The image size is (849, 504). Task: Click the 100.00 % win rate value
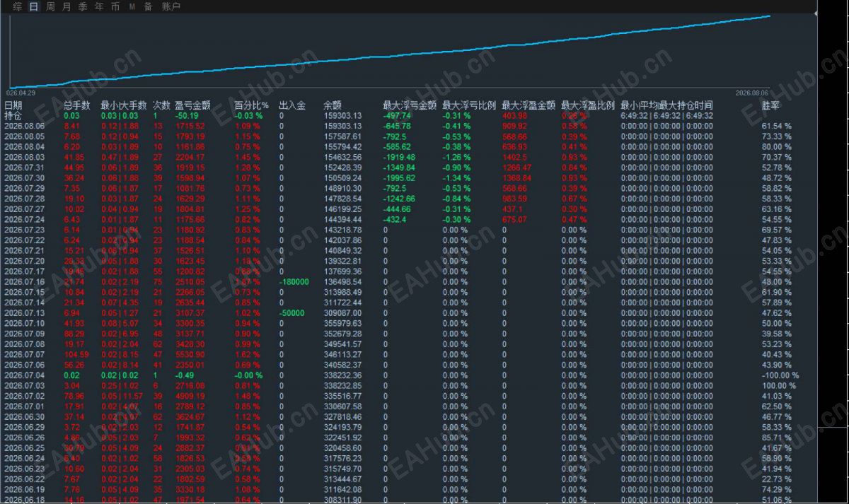[779, 386]
